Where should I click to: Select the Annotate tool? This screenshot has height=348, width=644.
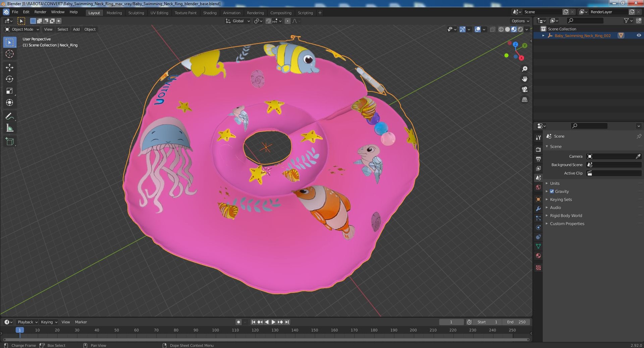pyautogui.click(x=10, y=116)
